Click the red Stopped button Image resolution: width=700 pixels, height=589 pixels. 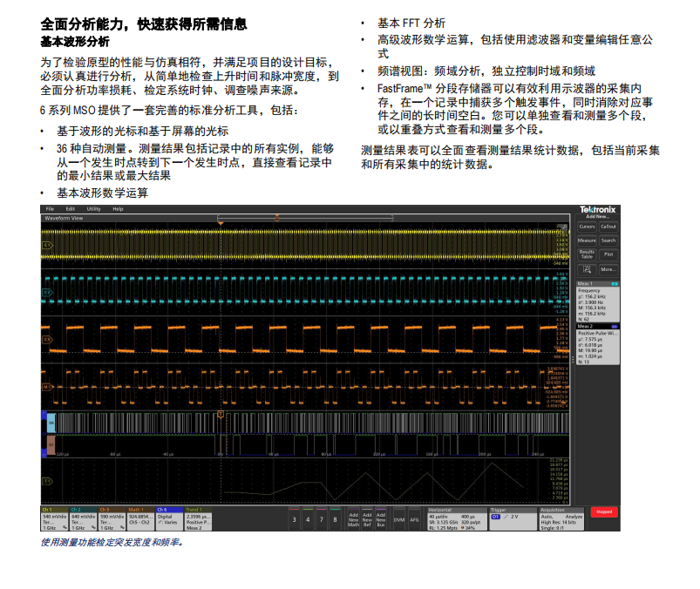tap(604, 511)
